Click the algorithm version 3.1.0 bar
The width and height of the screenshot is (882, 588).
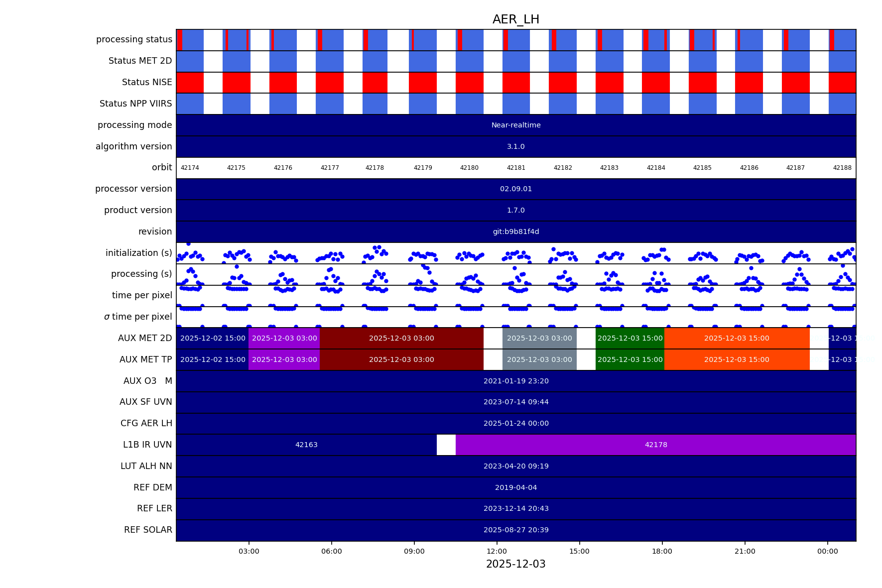click(x=516, y=146)
